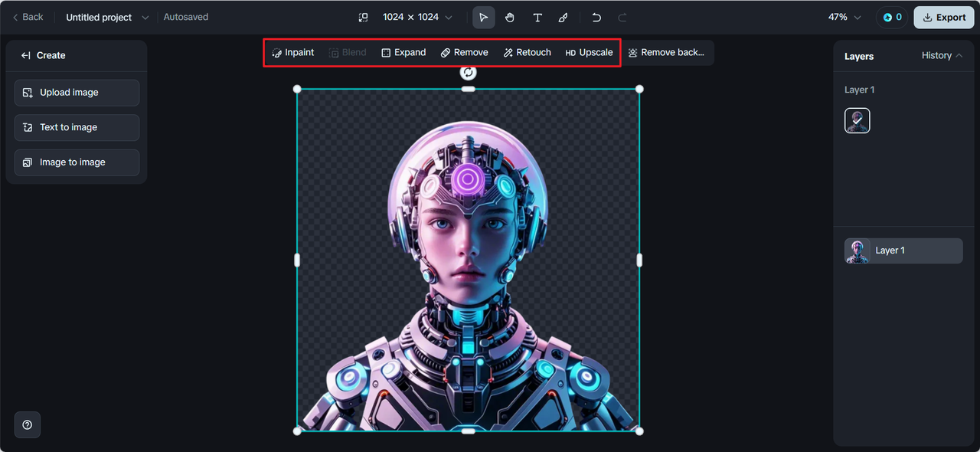Click the right edge resize handle
Viewport: 980px width, 452px height.
(x=639, y=260)
